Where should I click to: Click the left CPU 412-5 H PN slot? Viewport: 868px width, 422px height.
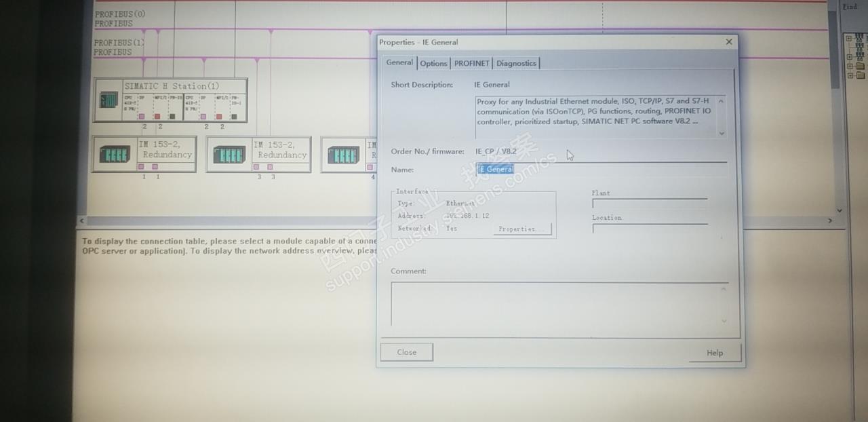pos(130,102)
